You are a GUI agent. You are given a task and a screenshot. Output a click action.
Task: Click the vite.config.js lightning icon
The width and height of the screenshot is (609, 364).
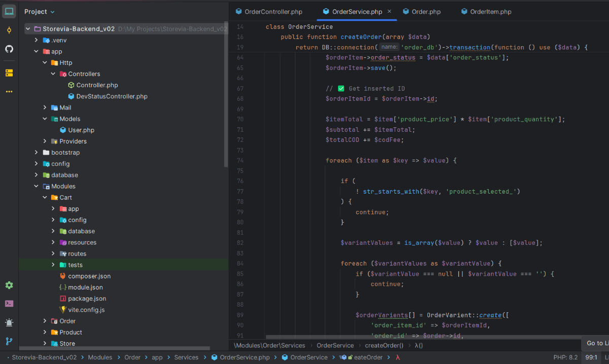[63, 310]
